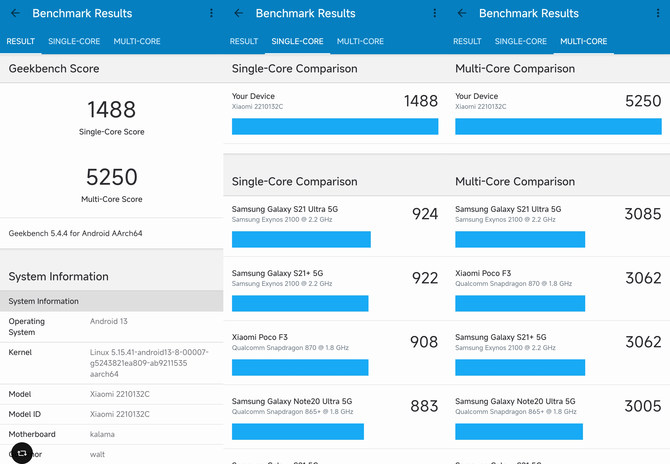Tap the Motherboard value kalama
The height and width of the screenshot is (464, 670).
click(102, 434)
